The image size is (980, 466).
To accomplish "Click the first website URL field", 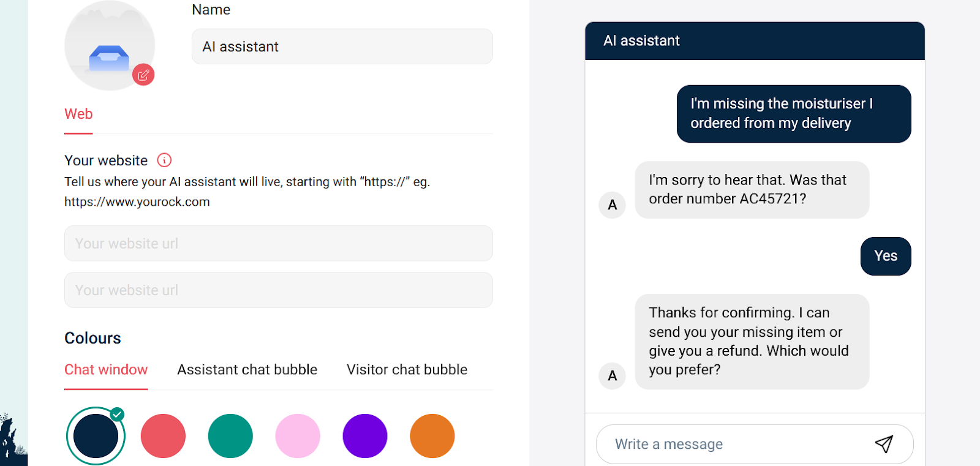I will pos(278,243).
